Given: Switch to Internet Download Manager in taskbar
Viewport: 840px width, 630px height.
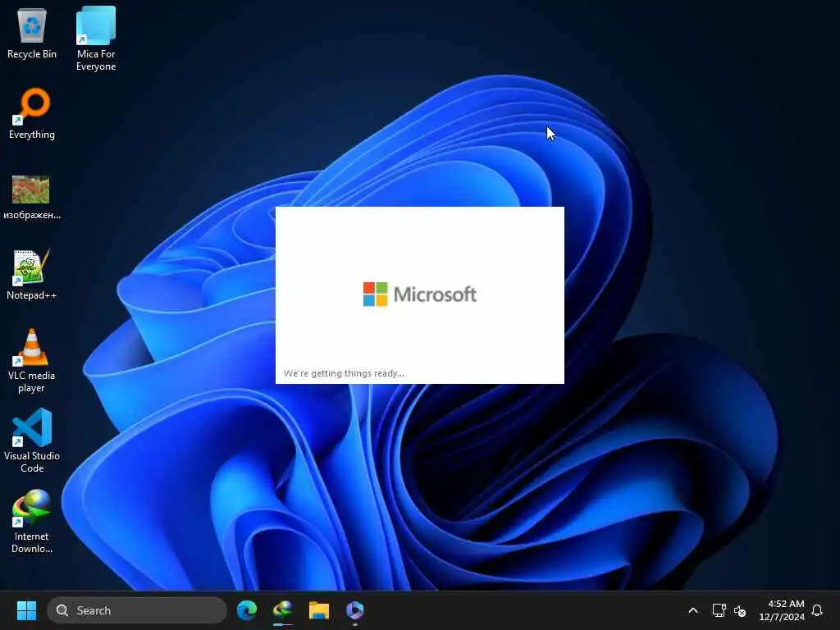Looking at the screenshot, I should click(x=283, y=610).
